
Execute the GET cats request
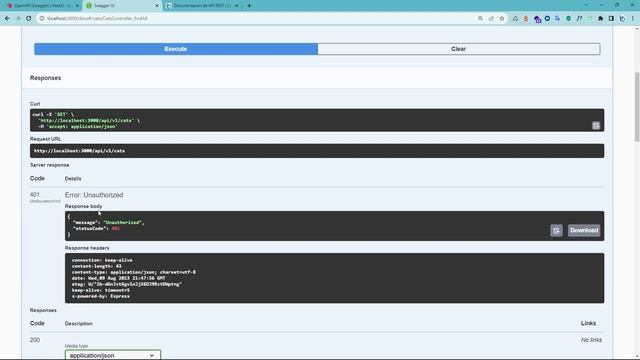click(176, 49)
